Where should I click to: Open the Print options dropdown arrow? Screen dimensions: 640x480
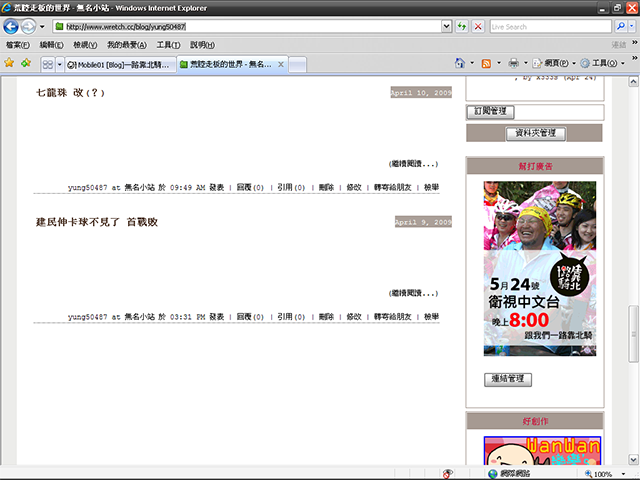point(526,63)
